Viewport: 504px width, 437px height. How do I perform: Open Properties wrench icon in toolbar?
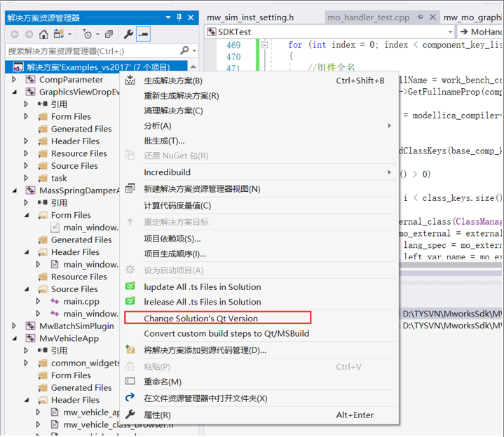[128, 34]
